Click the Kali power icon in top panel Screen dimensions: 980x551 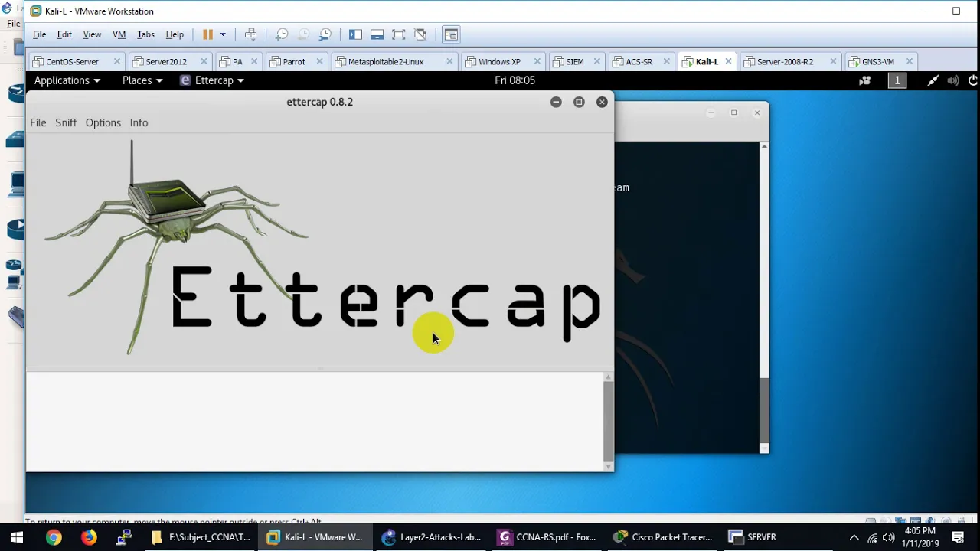point(973,80)
